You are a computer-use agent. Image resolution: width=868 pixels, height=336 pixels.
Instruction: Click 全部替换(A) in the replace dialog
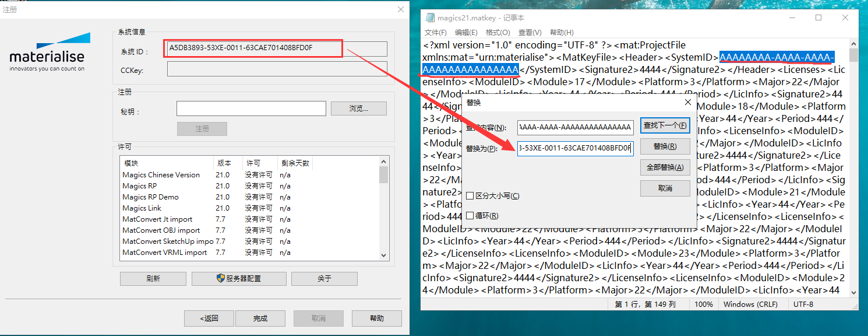[x=665, y=167]
